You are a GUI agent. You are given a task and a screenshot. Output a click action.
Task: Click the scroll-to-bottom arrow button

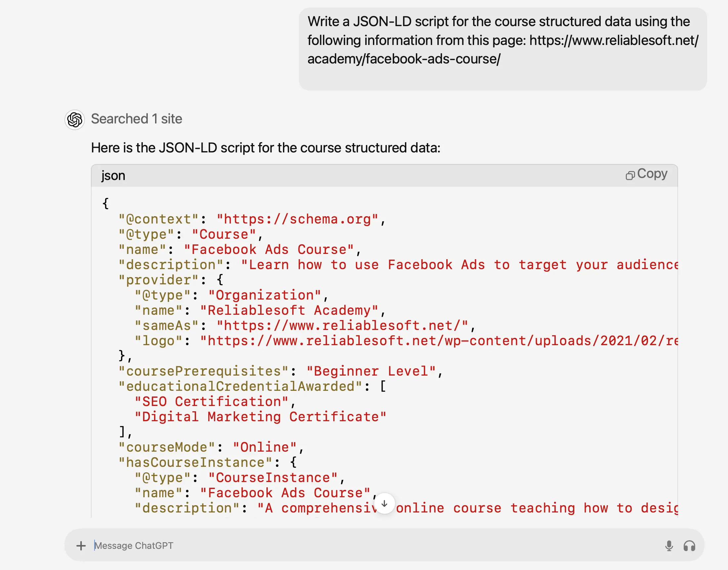point(384,504)
